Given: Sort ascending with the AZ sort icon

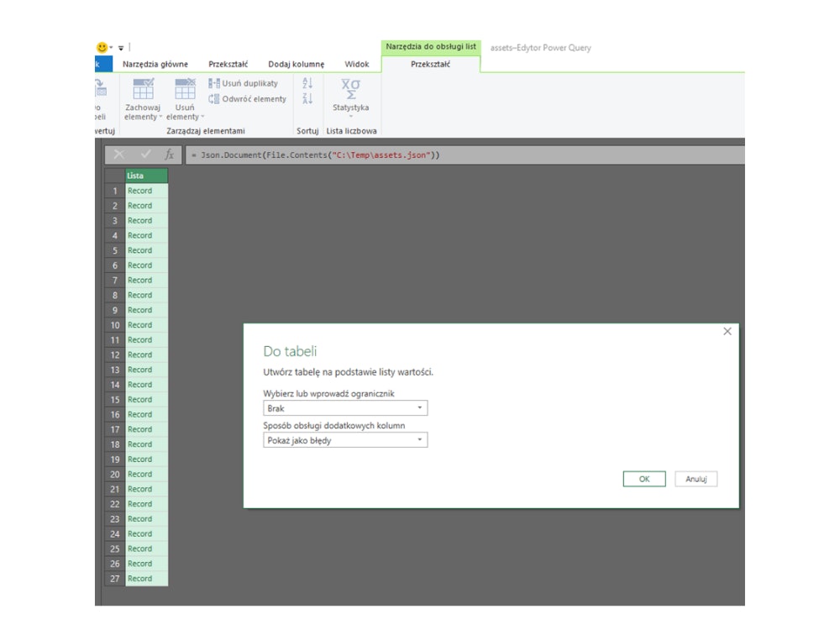Looking at the screenshot, I should tap(307, 83).
